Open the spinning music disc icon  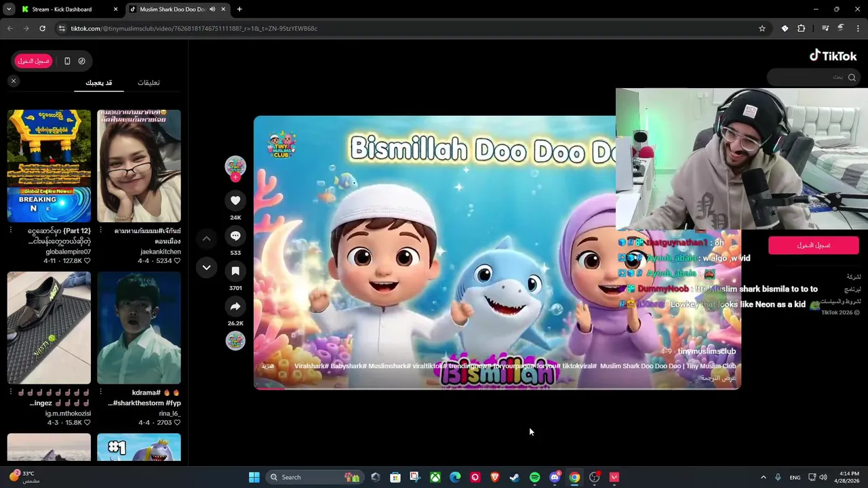coord(235,341)
